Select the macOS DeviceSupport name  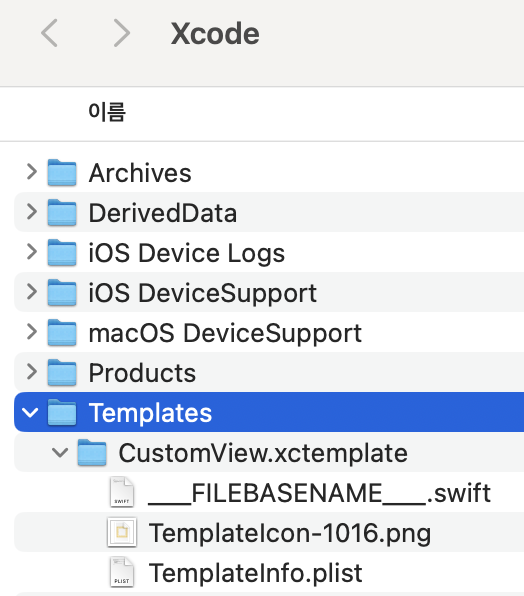[225, 333]
